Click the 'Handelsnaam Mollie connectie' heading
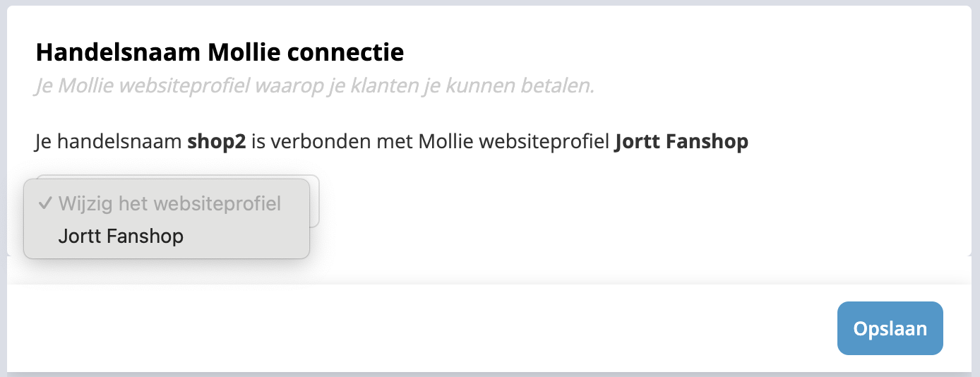Viewport: 980px width, 377px height. [x=220, y=52]
